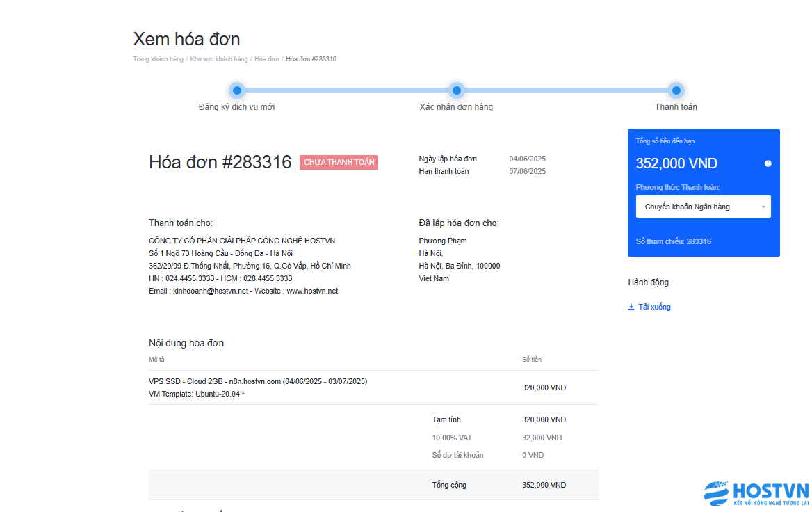Click the Đã lập hóa đơn cho: heading
This screenshot has width=812, height=512.
point(459,223)
